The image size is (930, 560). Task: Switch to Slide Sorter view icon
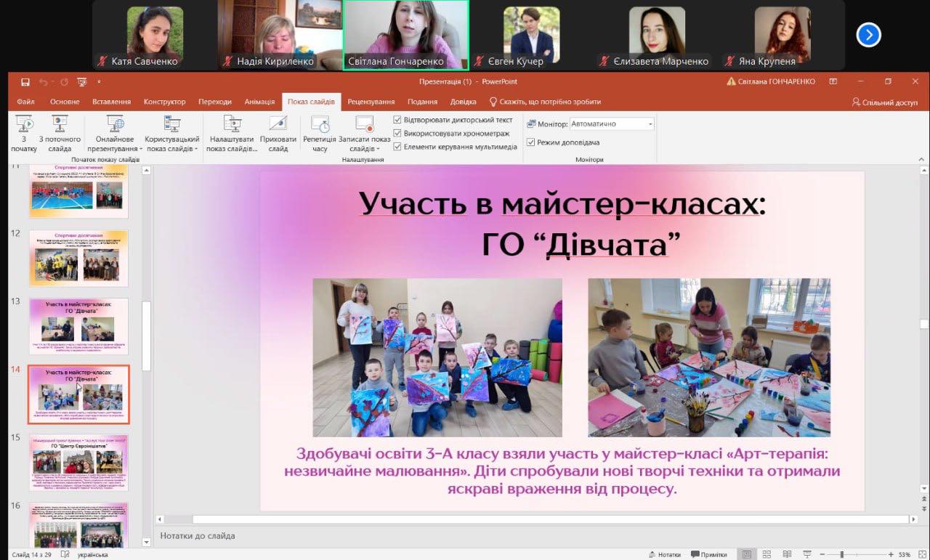[x=765, y=554]
